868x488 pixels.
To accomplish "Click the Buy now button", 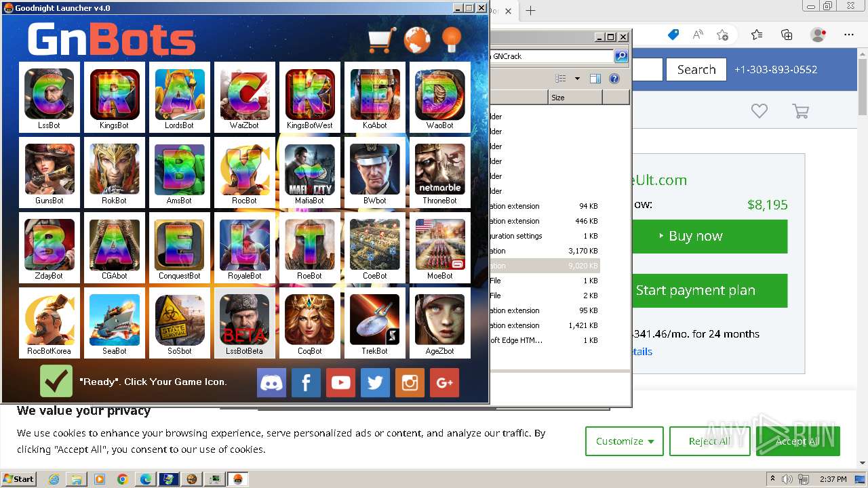I will point(709,237).
